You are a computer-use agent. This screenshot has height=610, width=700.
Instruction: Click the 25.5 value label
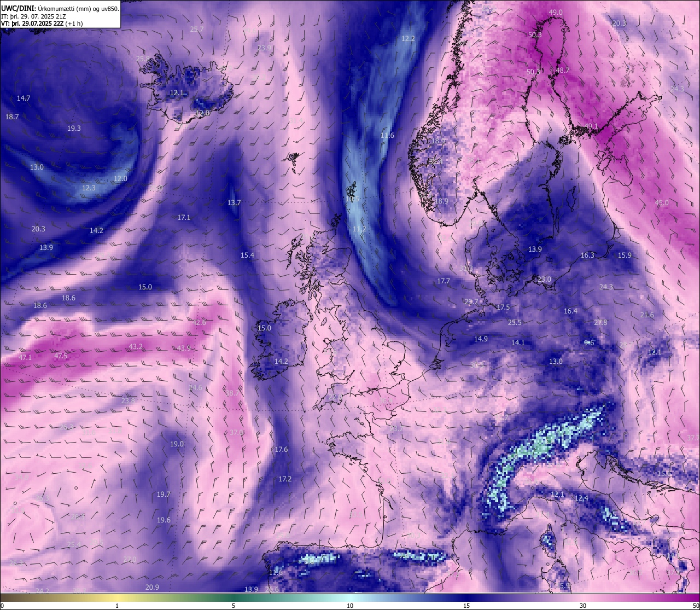[515, 323]
